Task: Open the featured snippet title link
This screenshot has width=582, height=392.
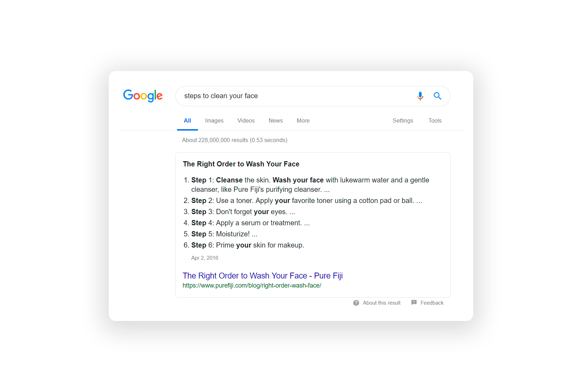Action: click(241, 164)
